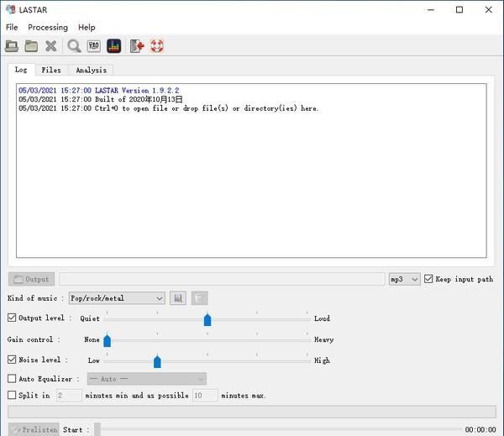Click the LASTAR Version 1.9.2.2 log line
This screenshot has width=504, height=436.
tap(99, 91)
